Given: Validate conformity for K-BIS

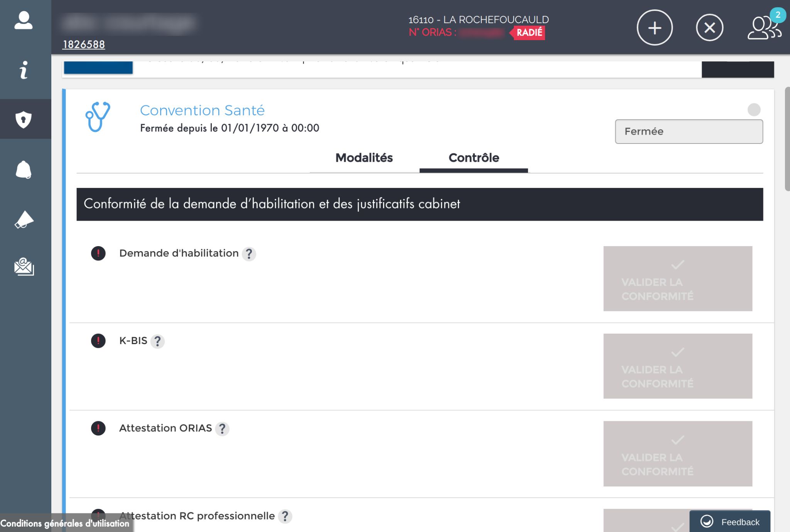Looking at the screenshot, I should [x=678, y=366].
